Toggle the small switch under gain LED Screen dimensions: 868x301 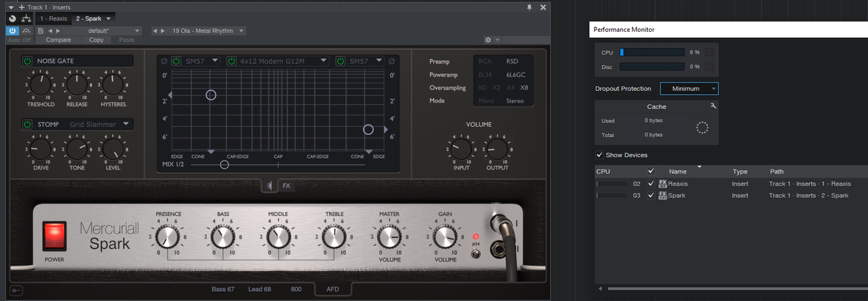point(475,254)
